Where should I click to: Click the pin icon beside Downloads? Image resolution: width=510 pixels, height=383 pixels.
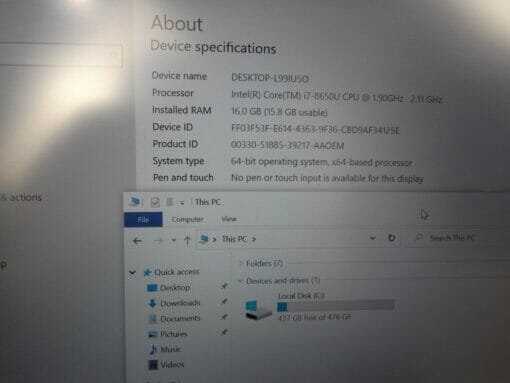[224, 302]
